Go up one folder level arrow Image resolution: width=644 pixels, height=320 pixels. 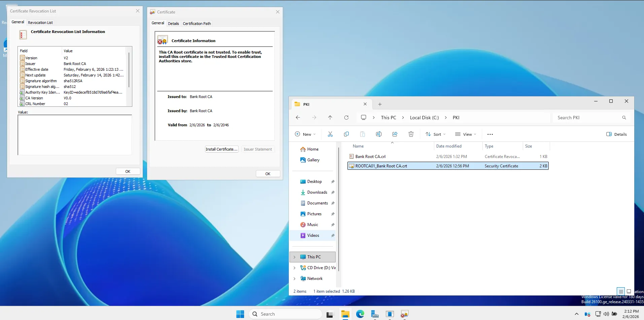coord(330,118)
